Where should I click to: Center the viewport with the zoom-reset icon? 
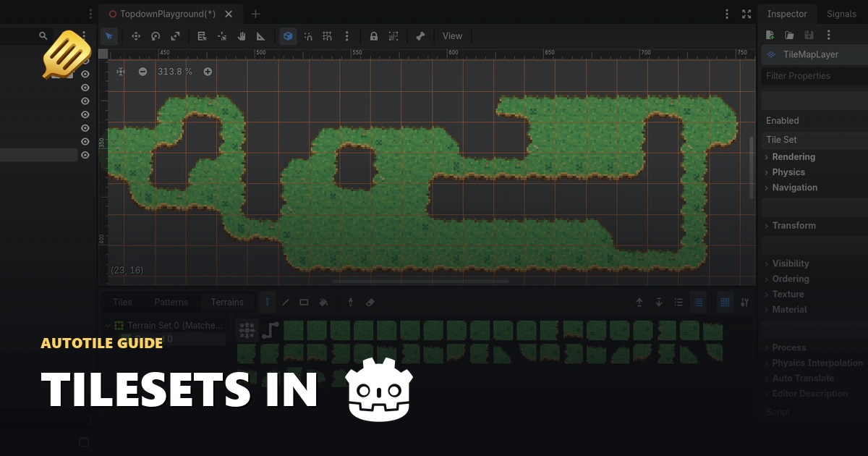click(x=120, y=72)
